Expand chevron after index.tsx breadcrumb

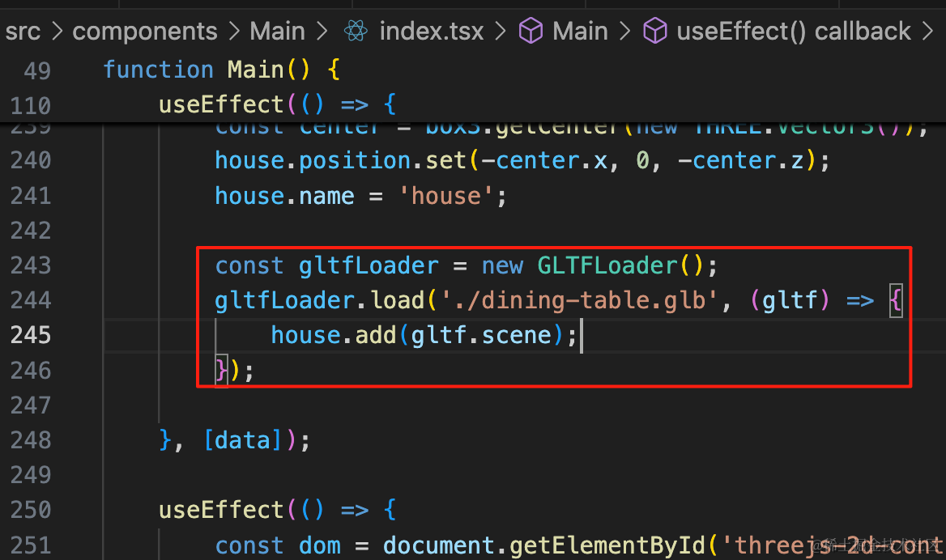click(501, 32)
